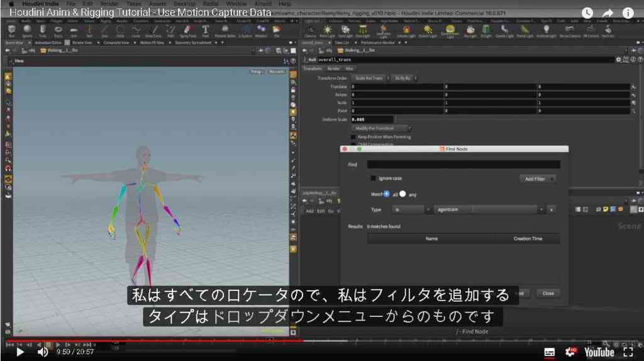Select the Match any radio button

point(402,194)
